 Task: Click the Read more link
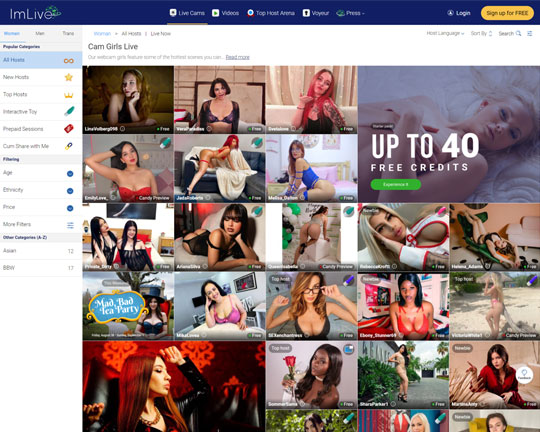coord(237,57)
